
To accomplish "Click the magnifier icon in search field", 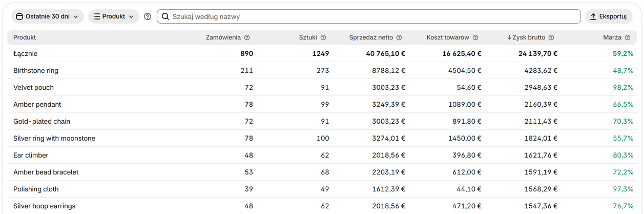I will tap(165, 16).
